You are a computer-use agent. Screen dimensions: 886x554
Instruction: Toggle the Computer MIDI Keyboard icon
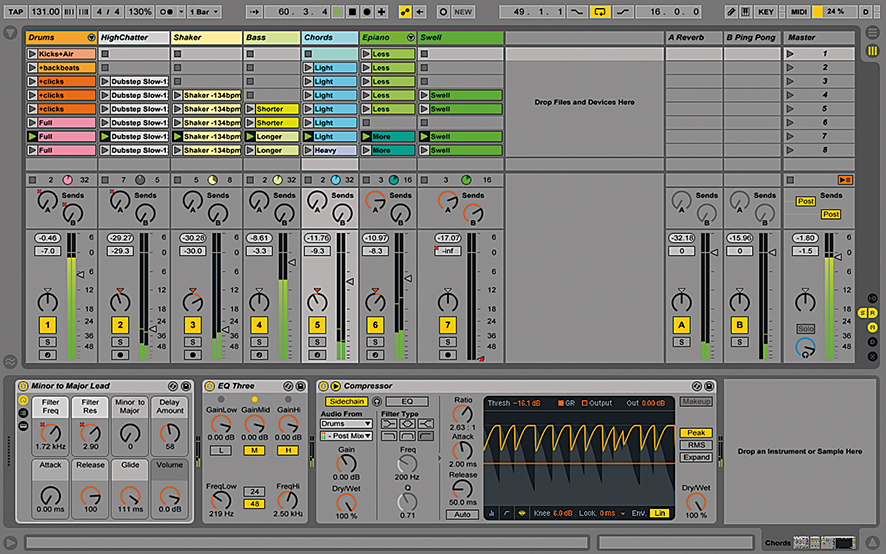click(745, 11)
